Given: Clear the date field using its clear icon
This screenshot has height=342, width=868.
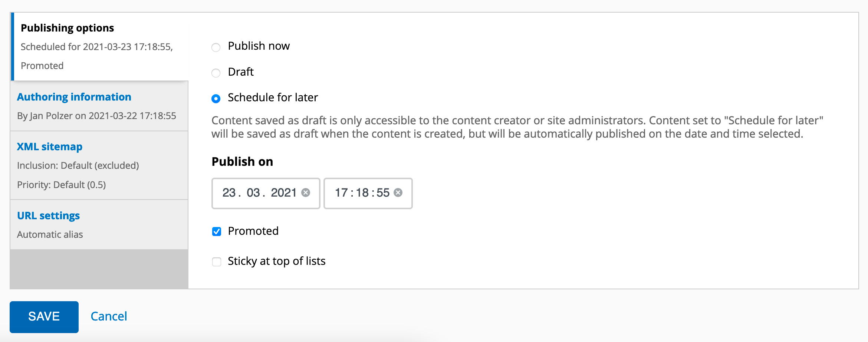Looking at the screenshot, I should pos(306,193).
